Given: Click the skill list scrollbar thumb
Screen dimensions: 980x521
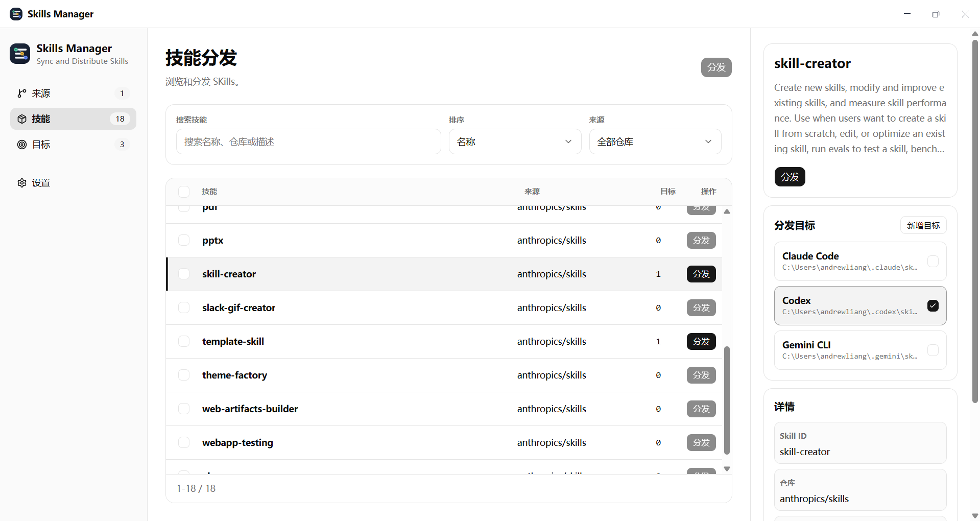Looking at the screenshot, I should tap(727, 400).
